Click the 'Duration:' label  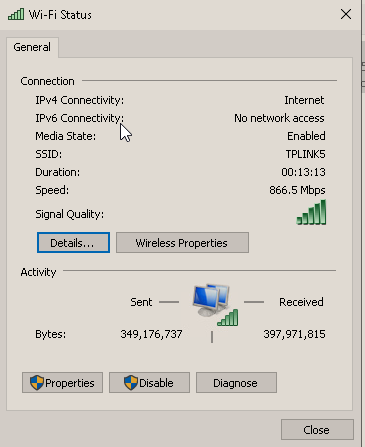pos(58,172)
